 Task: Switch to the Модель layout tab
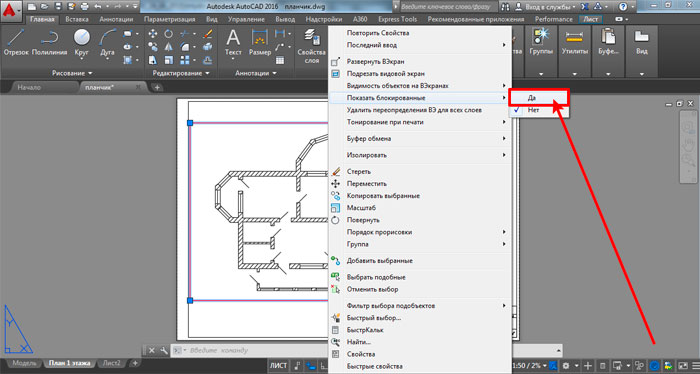coord(24,363)
